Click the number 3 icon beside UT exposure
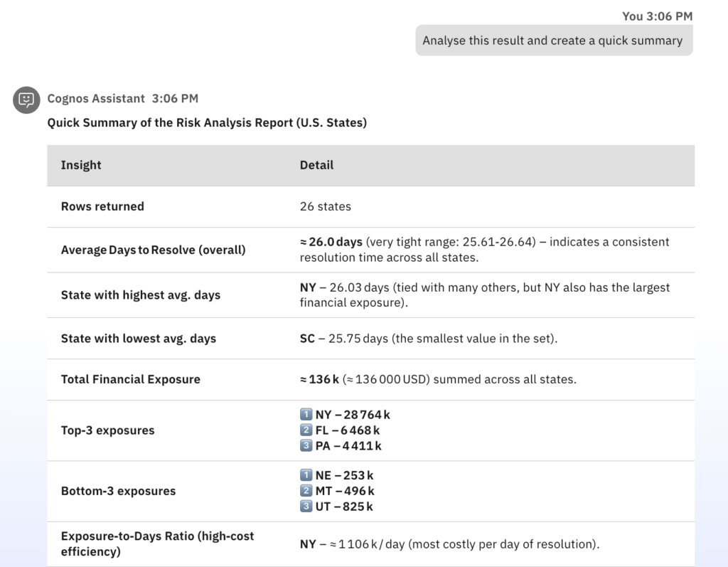This screenshot has width=728, height=567. tap(306, 507)
